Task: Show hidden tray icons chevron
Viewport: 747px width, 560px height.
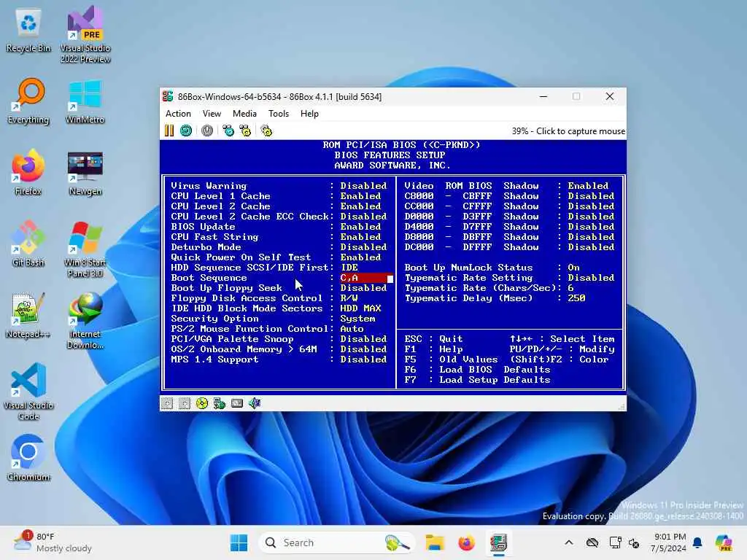Action: (x=569, y=542)
